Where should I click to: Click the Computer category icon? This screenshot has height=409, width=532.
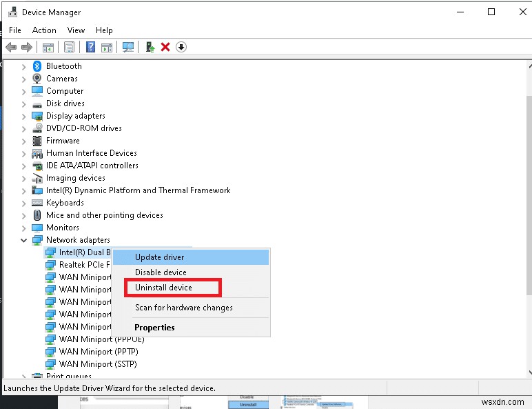(37, 91)
